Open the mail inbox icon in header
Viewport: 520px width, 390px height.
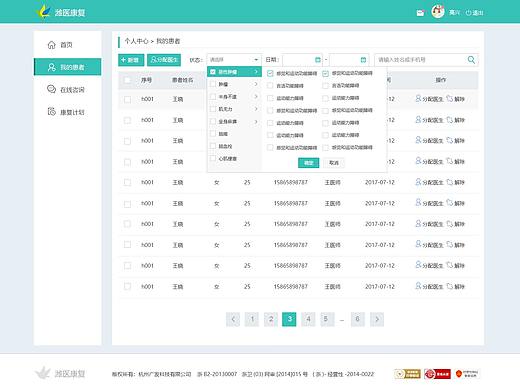click(420, 13)
